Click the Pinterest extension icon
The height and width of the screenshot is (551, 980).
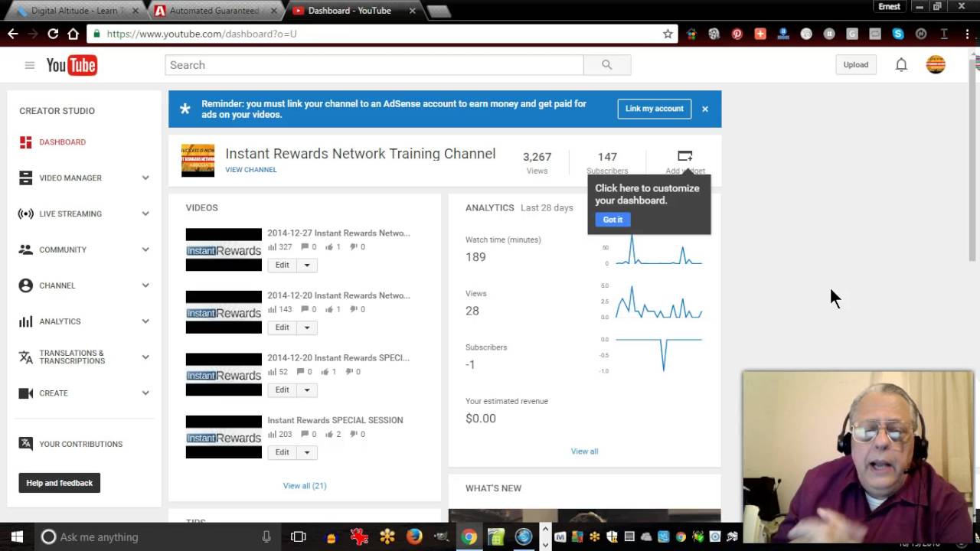coord(737,34)
